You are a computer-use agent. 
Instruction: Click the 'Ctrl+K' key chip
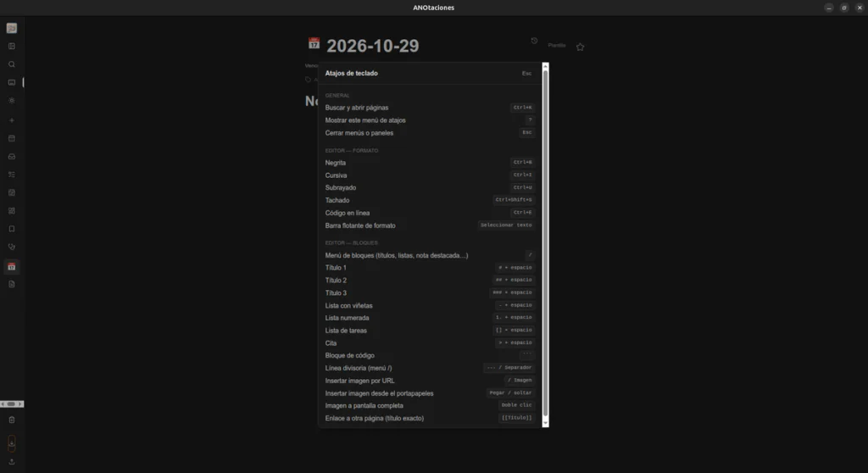click(522, 108)
